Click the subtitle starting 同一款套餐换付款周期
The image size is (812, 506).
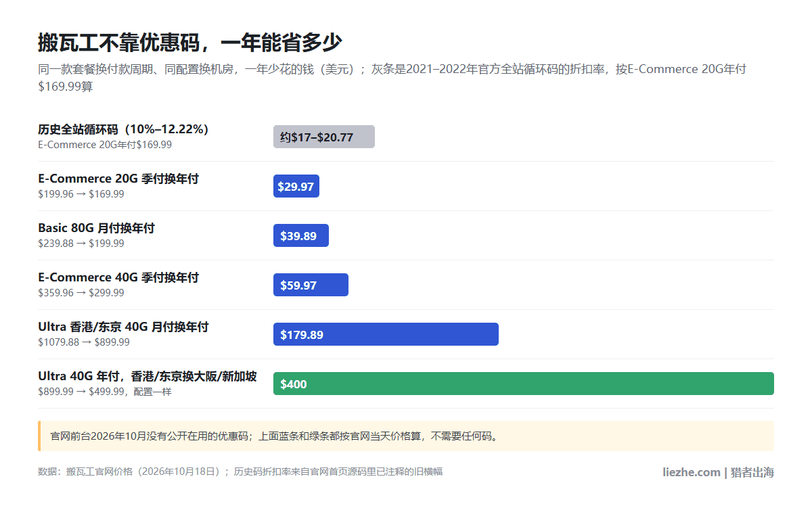pos(392,78)
